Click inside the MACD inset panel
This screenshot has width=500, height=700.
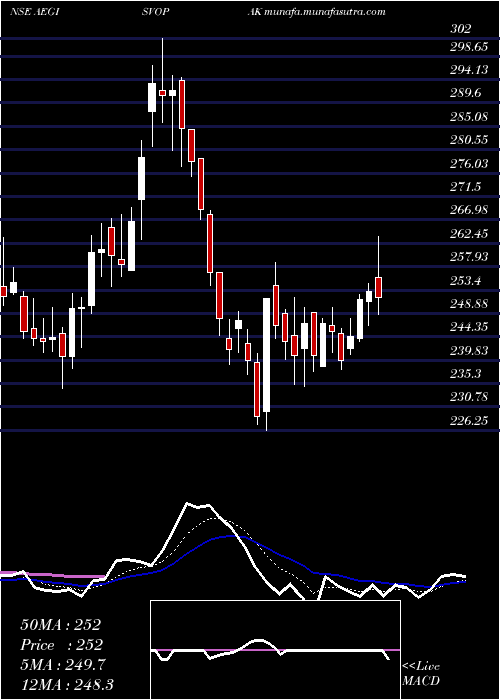coord(275,650)
